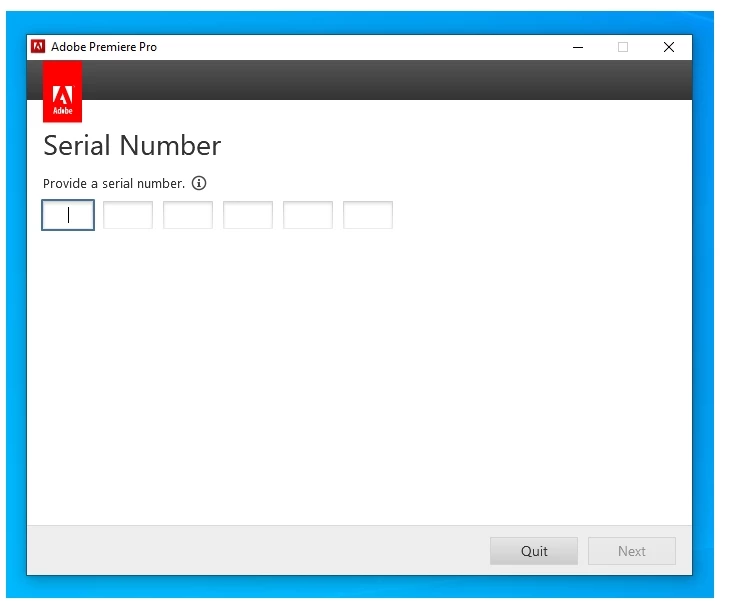Minimize the Adobe Premiere Pro window

tap(578, 47)
